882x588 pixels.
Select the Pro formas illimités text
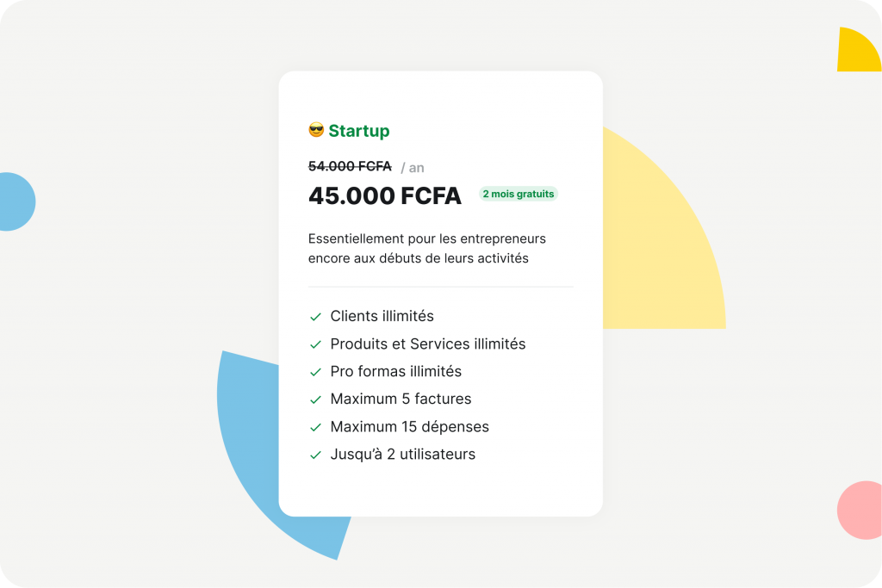tap(395, 371)
